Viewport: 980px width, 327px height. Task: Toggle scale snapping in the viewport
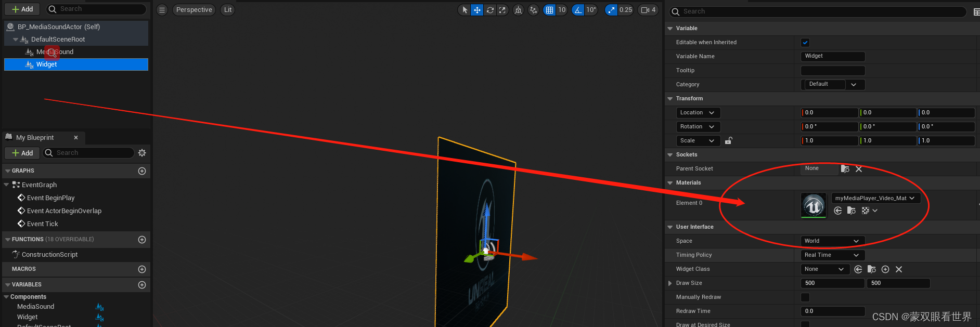[x=611, y=10]
